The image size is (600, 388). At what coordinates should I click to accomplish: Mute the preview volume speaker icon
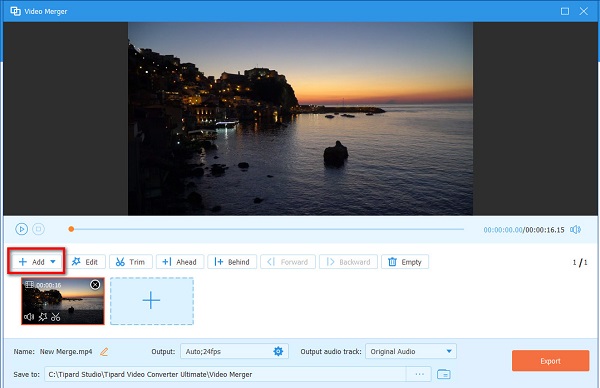click(x=576, y=230)
